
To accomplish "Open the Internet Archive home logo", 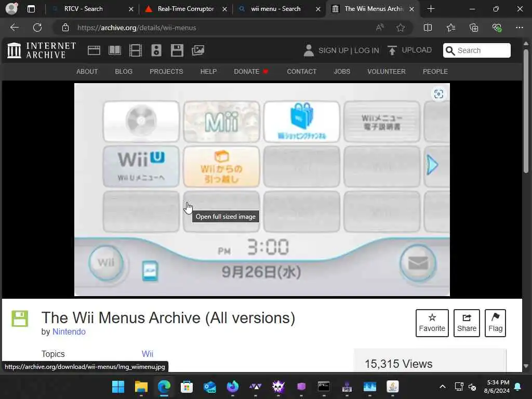I will coord(42,50).
